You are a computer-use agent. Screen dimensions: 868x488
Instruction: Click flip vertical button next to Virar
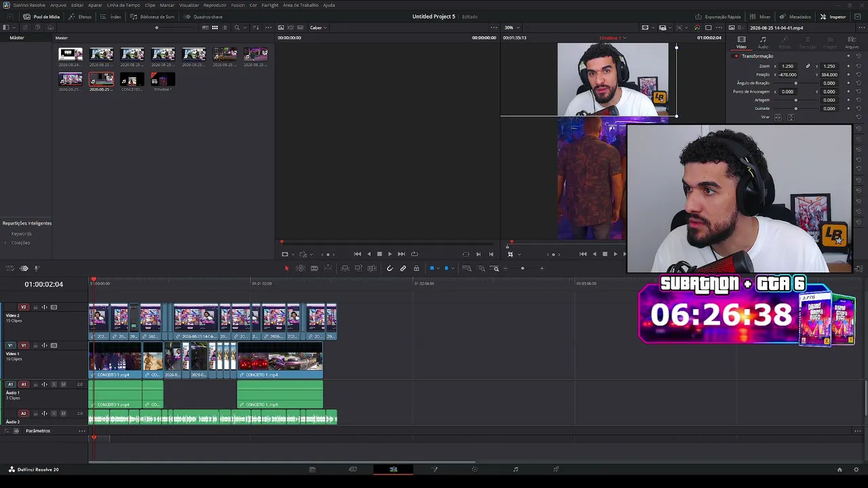tap(791, 117)
